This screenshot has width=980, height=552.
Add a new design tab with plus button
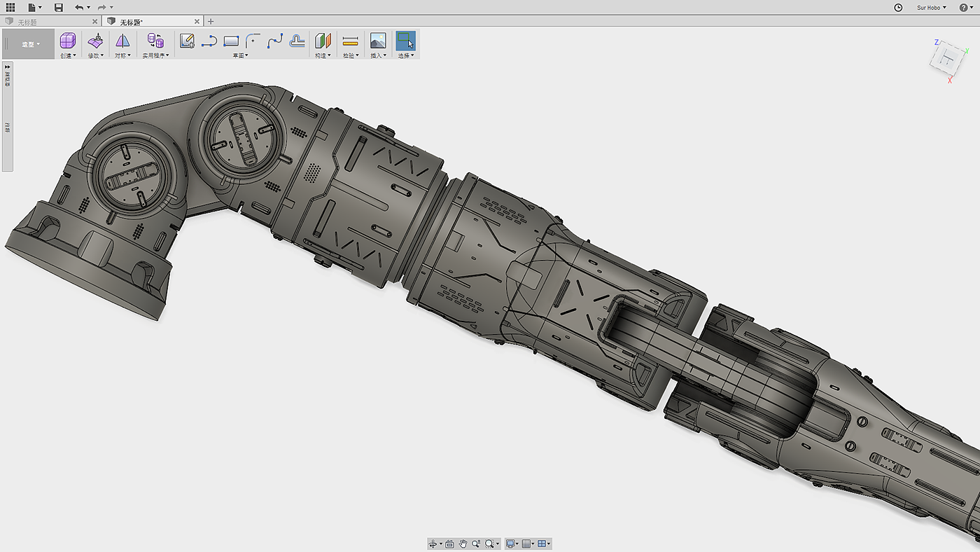[x=211, y=22]
